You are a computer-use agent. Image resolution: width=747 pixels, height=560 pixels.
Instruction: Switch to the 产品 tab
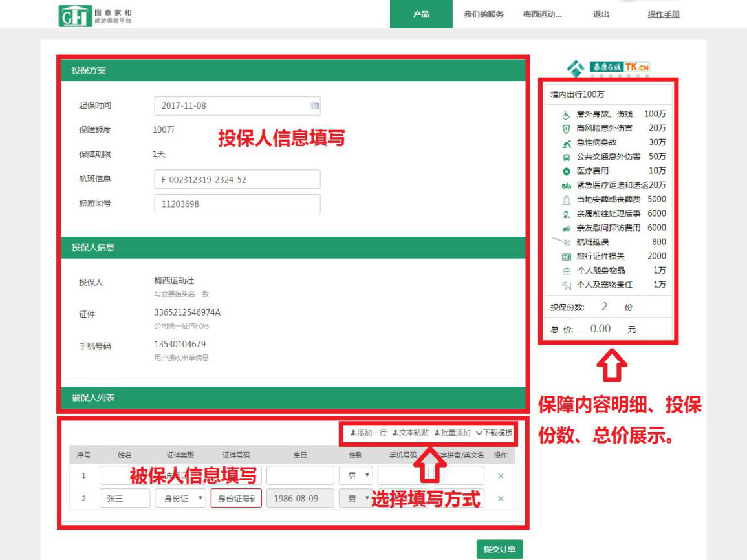[421, 14]
